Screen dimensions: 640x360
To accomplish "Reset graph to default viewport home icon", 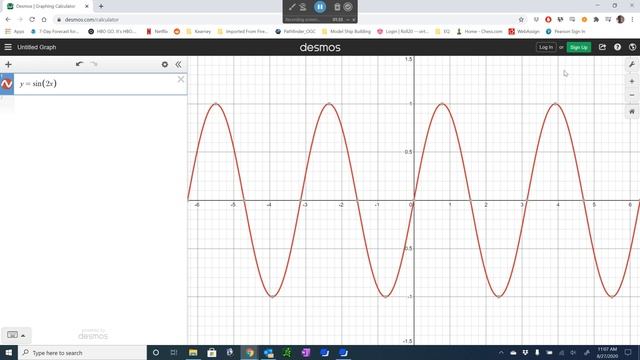I will [x=632, y=111].
